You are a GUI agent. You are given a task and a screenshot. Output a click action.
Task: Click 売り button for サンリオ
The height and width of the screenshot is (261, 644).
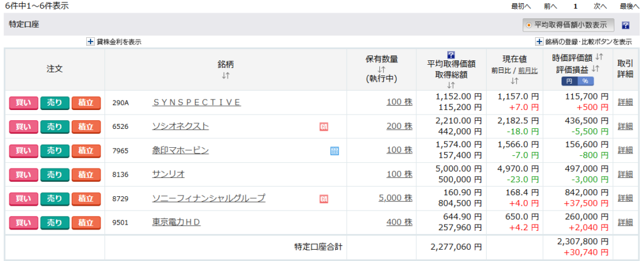pos(55,174)
